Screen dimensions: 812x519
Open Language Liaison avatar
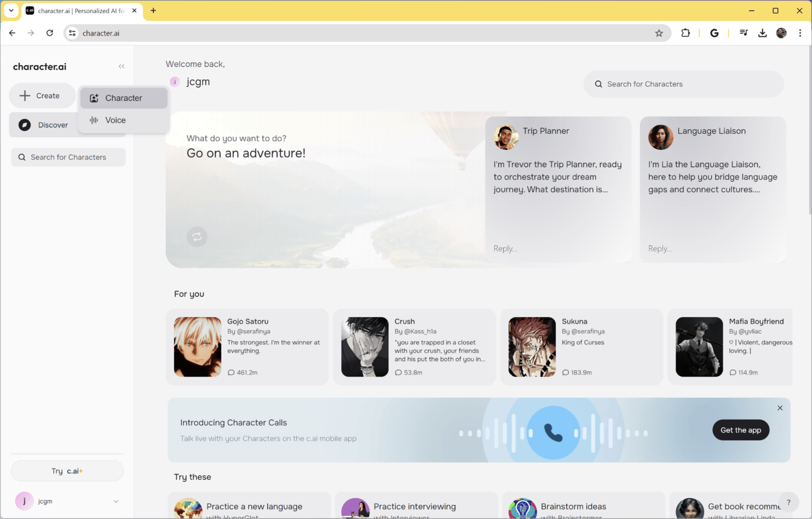[x=661, y=138]
